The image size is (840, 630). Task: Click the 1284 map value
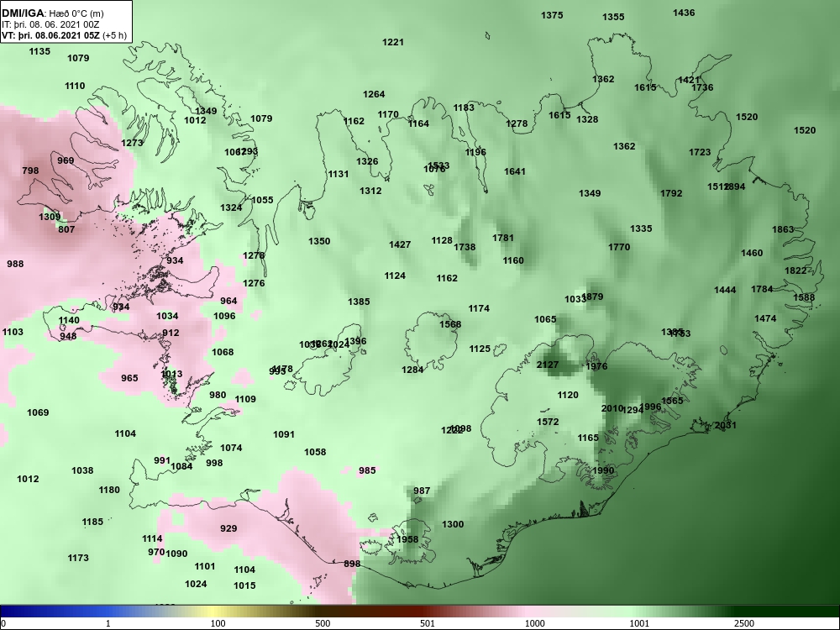pyautogui.click(x=412, y=370)
